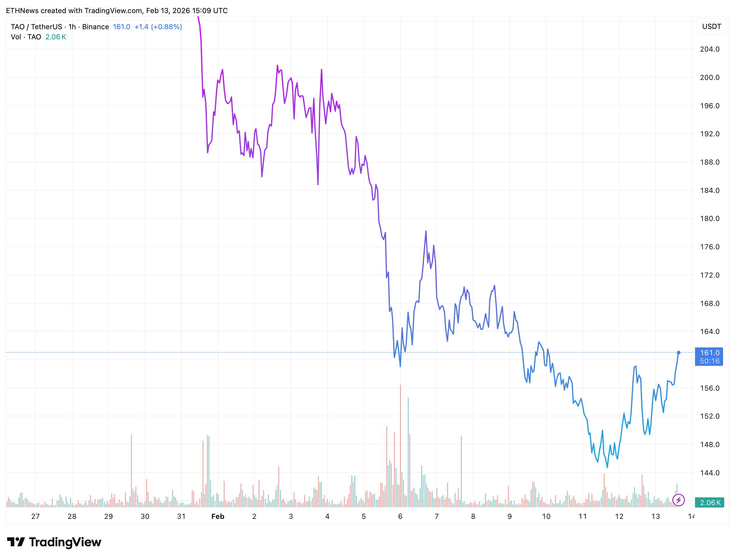
Task: Click the TradingView wordmark text
Action: [65, 542]
